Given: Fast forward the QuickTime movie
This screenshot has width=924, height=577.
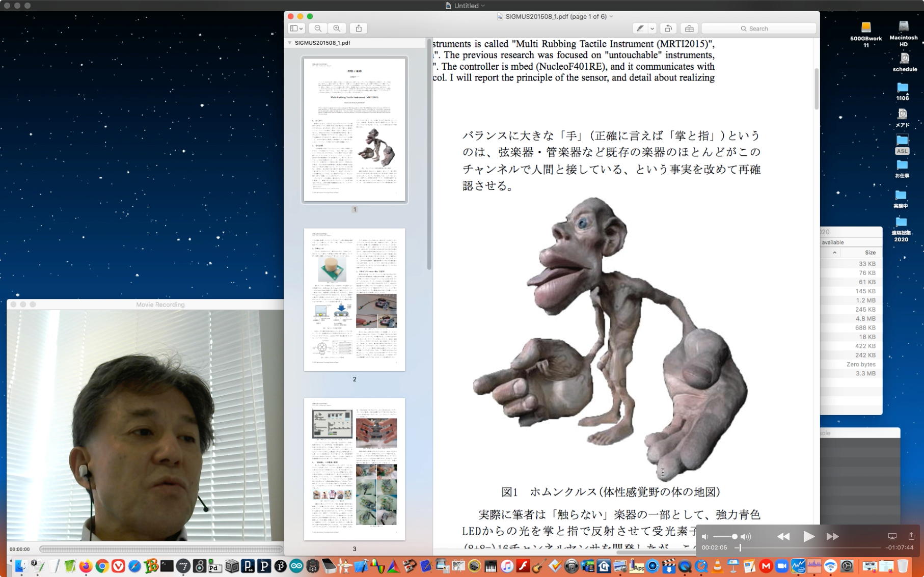Looking at the screenshot, I should [833, 536].
